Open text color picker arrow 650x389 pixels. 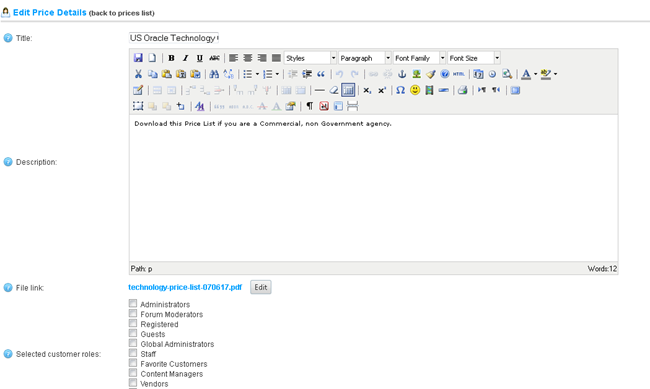535,74
